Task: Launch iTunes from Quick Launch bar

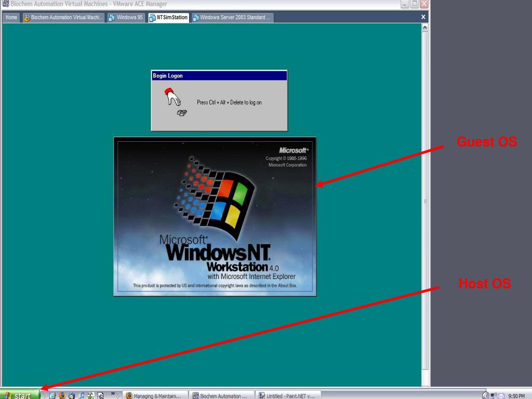Action: tap(82, 395)
